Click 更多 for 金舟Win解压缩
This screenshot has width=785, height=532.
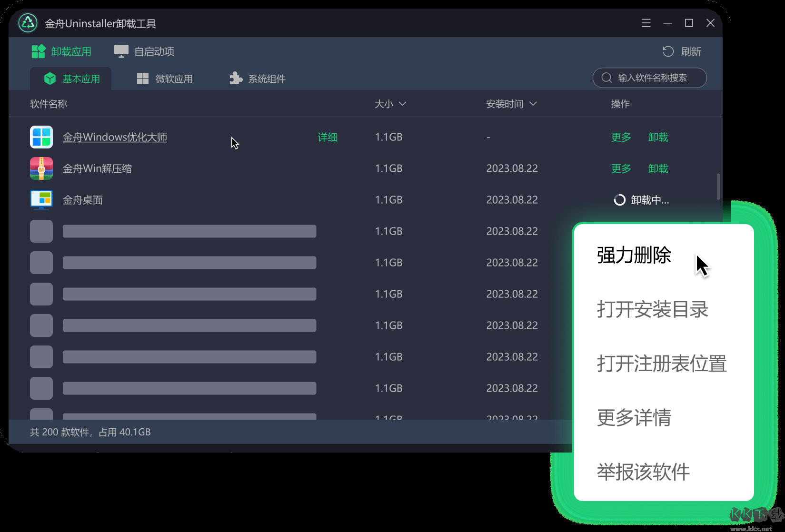[x=621, y=168]
